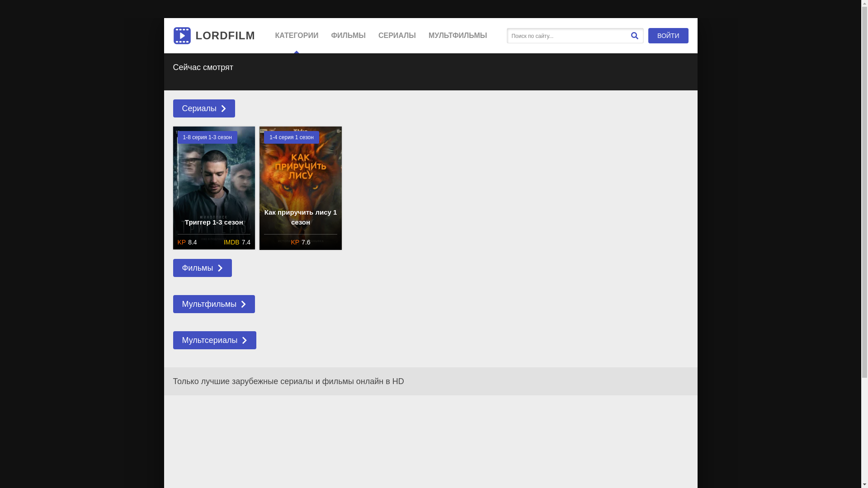Image resolution: width=868 pixels, height=488 pixels.
Task: Click chevron arrow on Фильмы button
Action: pos(220,268)
